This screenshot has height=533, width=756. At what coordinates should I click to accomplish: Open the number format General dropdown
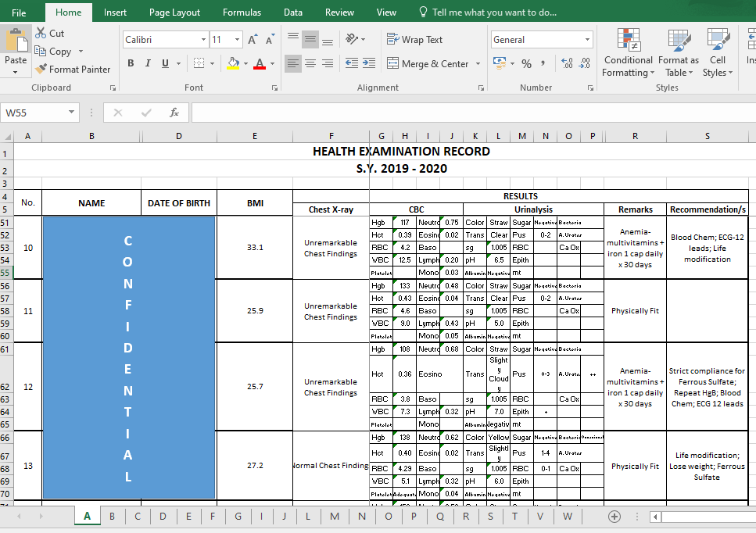tap(587, 40)
